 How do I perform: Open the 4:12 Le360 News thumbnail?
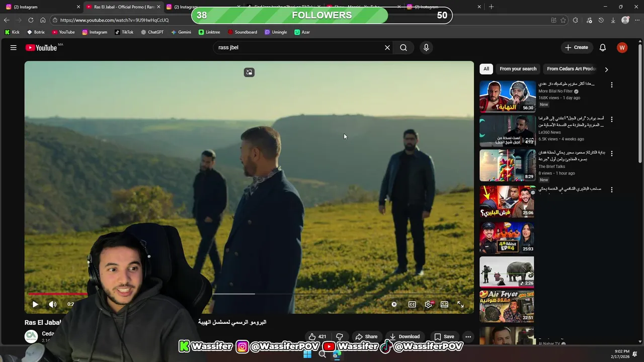click(508, 131)
